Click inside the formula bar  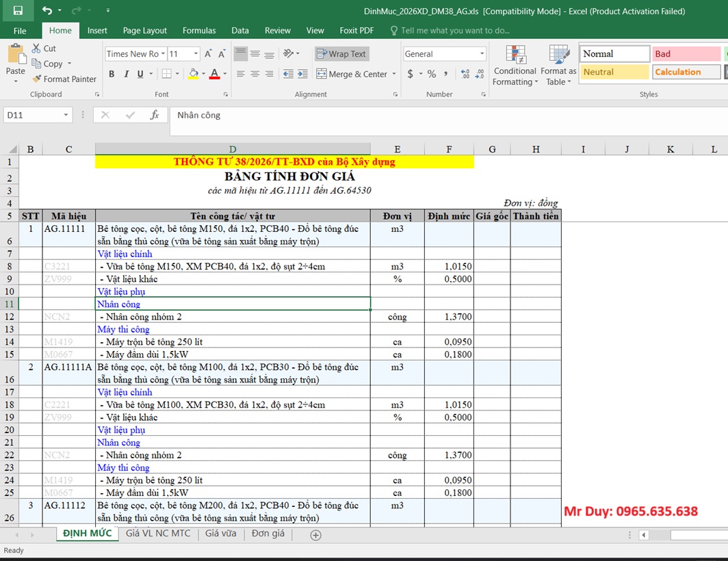pos(449,120)
